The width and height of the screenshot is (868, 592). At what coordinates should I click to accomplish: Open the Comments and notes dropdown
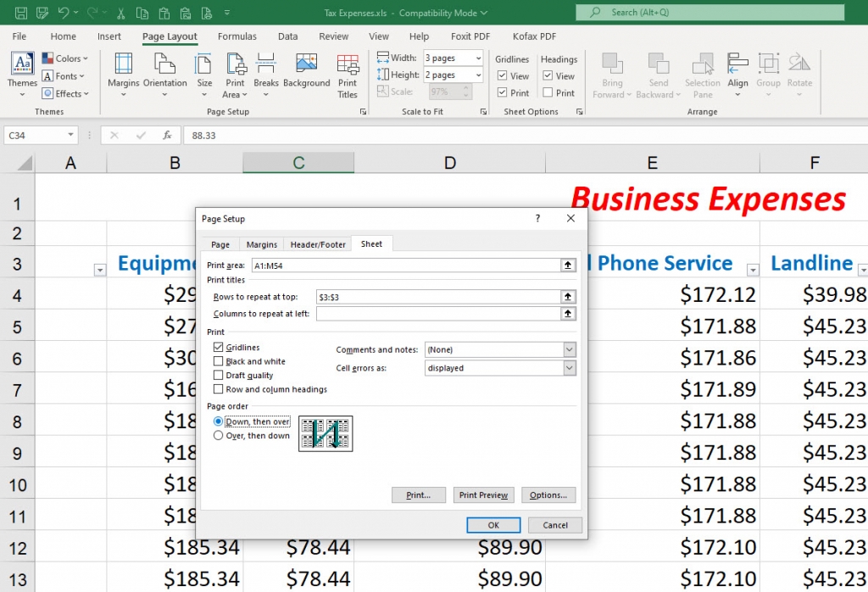(x=570, y=349)
